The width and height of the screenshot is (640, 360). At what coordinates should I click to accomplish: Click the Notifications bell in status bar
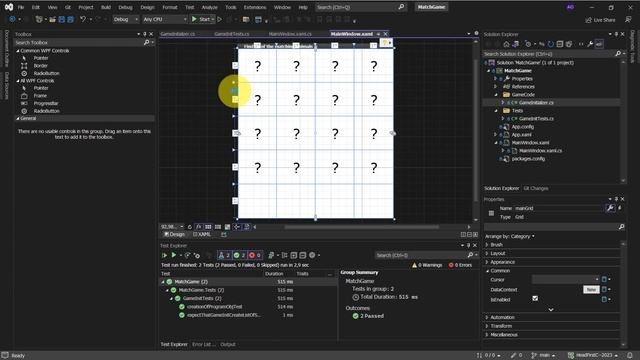(630, 356)
